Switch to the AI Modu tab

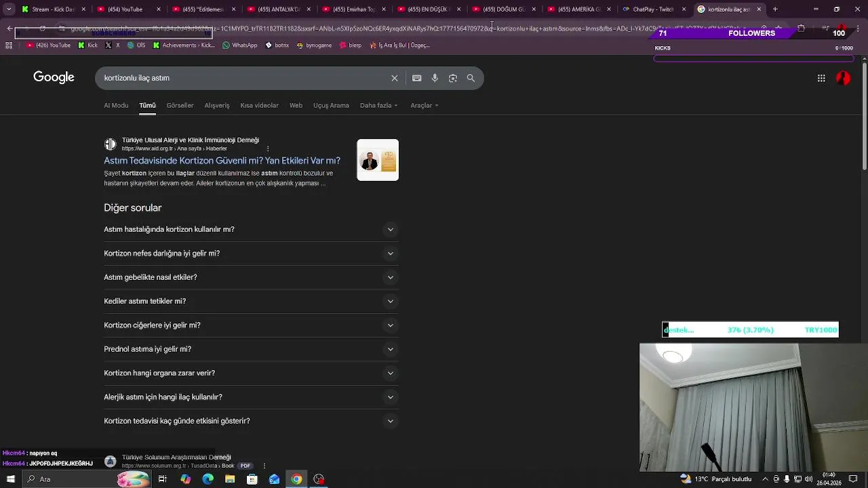click(116, 106)
